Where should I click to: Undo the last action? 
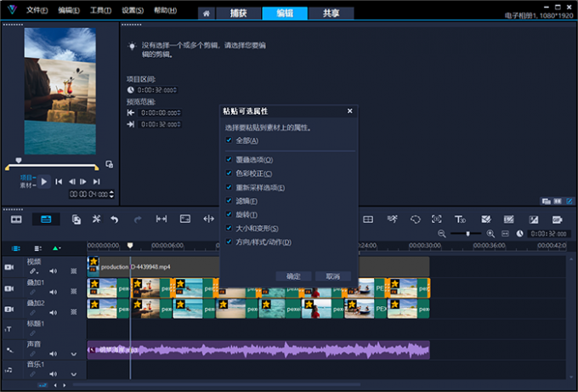(115, 219)
